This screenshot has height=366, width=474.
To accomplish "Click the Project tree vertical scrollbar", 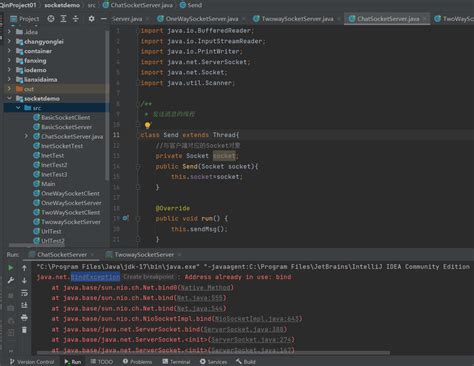I will pyautogui.click(x=107, y=105).
